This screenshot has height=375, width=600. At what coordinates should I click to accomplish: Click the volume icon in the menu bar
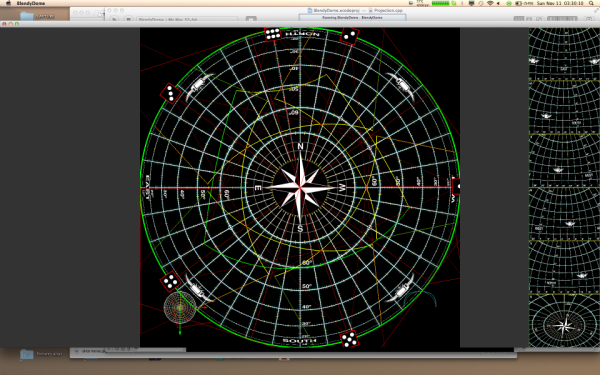click(x=499, y=3)
